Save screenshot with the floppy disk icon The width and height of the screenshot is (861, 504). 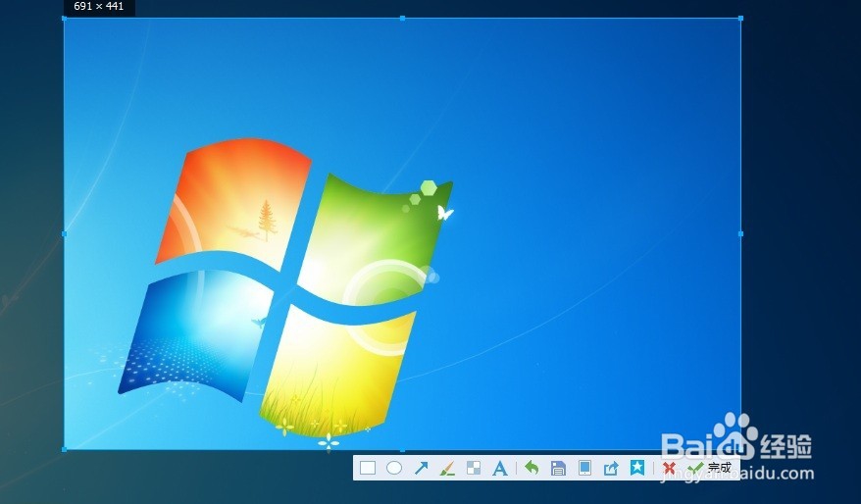(x=558, y=468)
